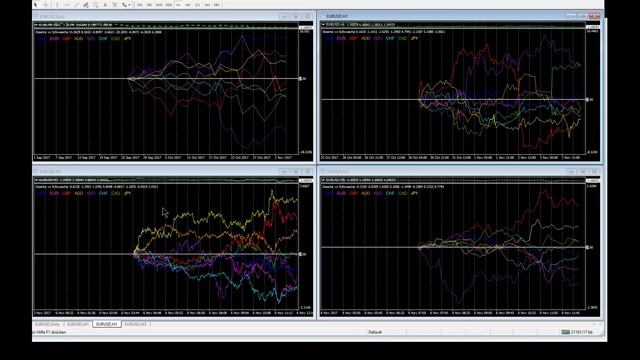
Task: Click the triangle beside EURUSD,H1 chart header
Action: point(324,24)
